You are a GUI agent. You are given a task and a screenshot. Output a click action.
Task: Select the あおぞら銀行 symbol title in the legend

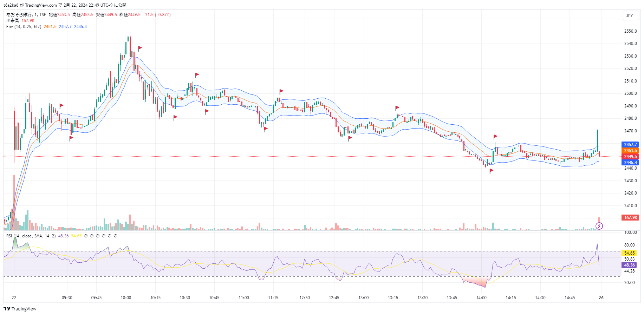click(x=19, y=15)
